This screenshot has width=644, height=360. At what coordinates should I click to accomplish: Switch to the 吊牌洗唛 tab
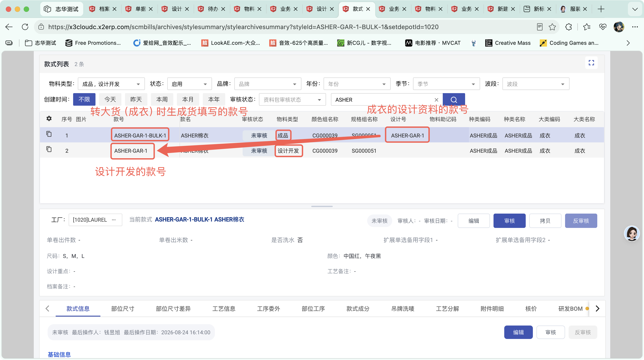[x=403, y=309]
